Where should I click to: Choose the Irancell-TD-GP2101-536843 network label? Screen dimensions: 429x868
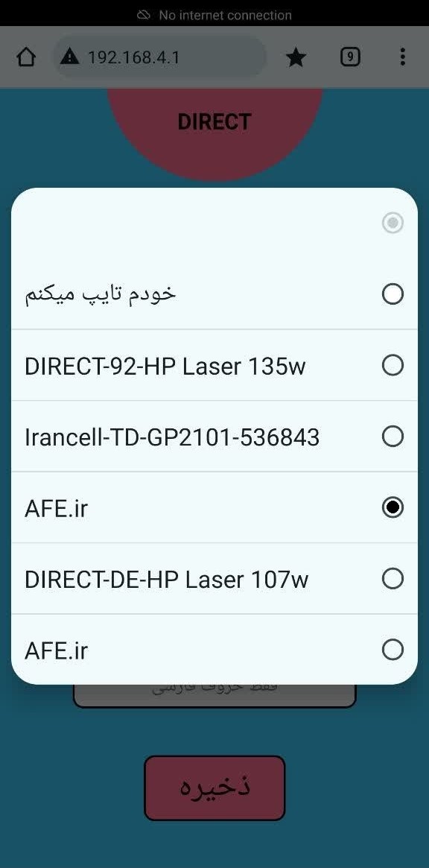(172, 437)
